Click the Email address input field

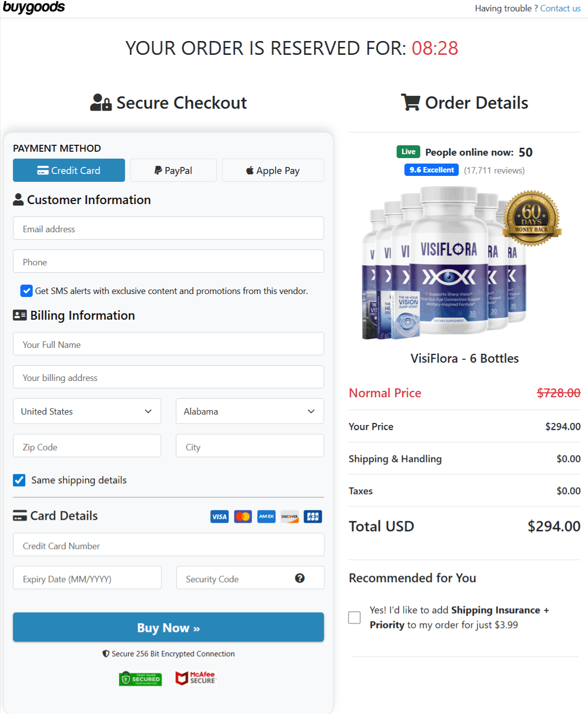point(168,228)
